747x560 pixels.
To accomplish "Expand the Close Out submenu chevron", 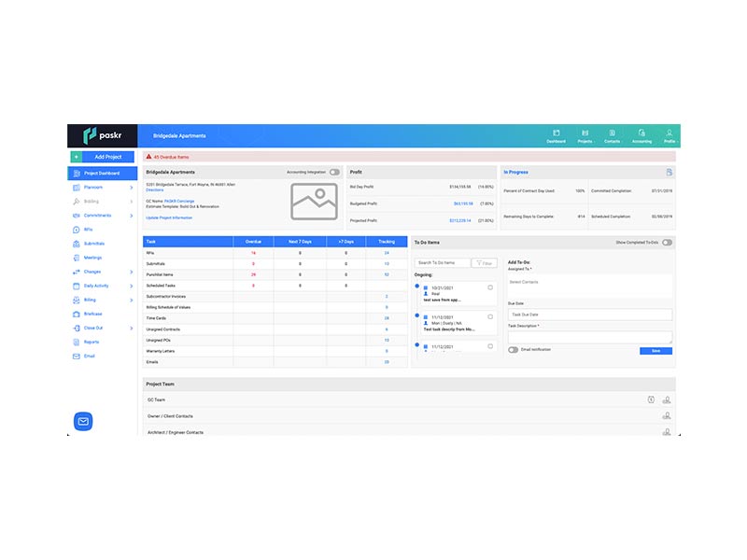I will (131, 329).
